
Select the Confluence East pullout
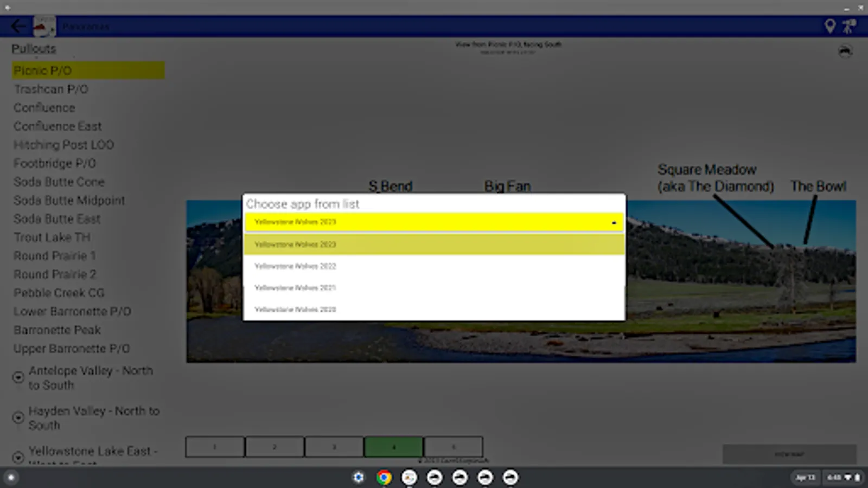click(58, 126)
